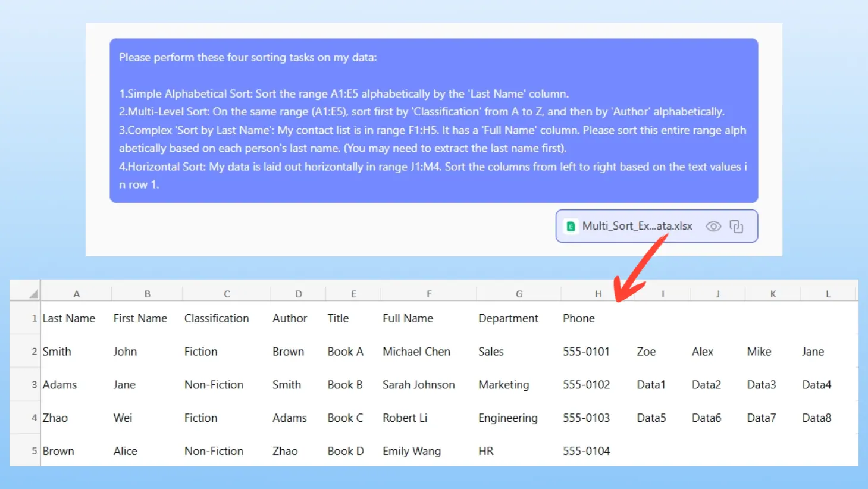Select the 'Zoe' cell

pos(646,352)
